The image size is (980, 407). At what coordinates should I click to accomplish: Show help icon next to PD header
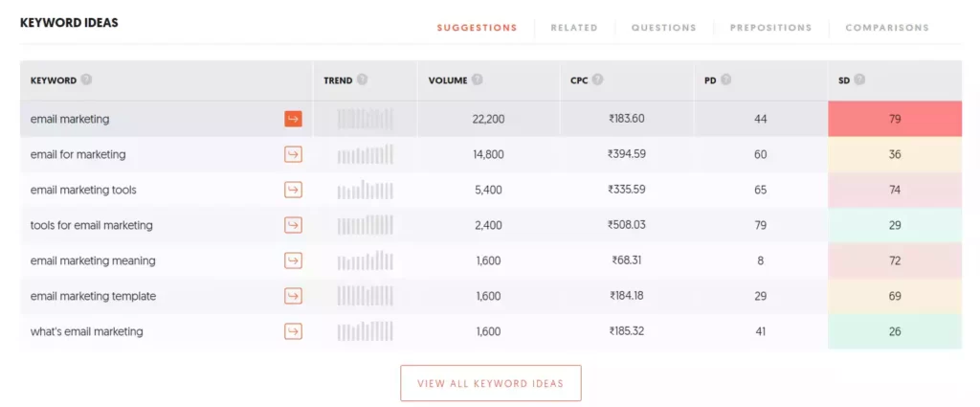(725, 80)
